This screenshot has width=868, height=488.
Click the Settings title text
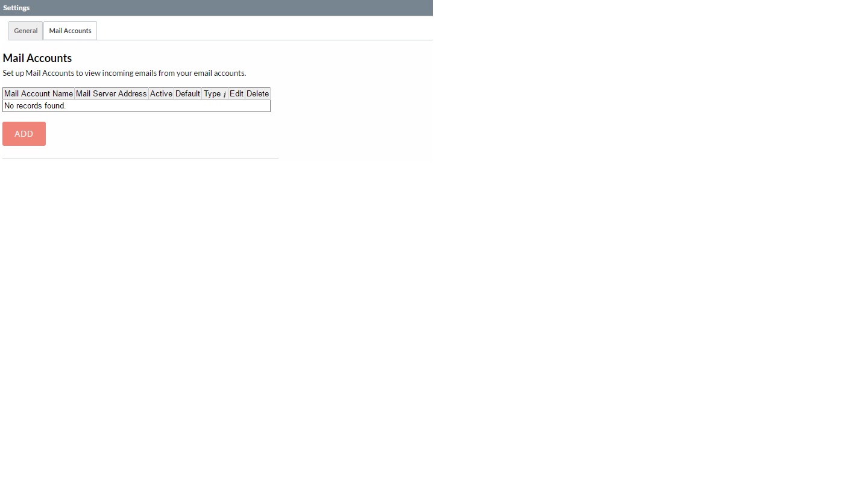16,8
